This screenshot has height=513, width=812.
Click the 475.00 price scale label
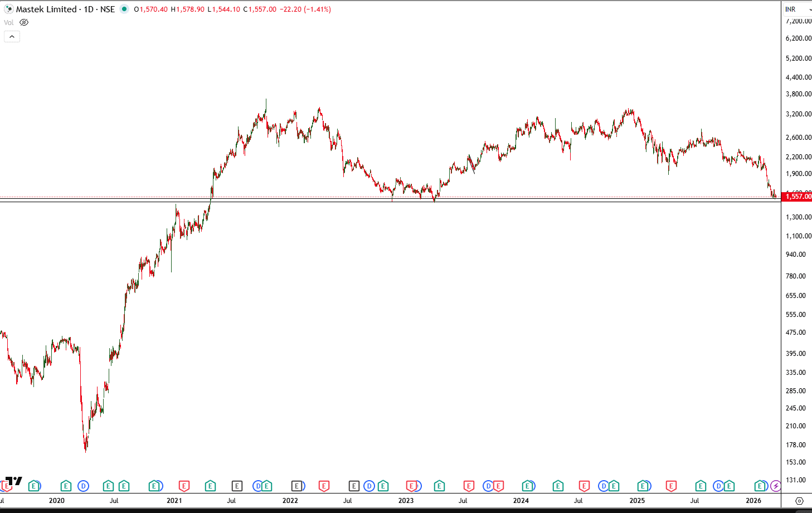point(796,332)
